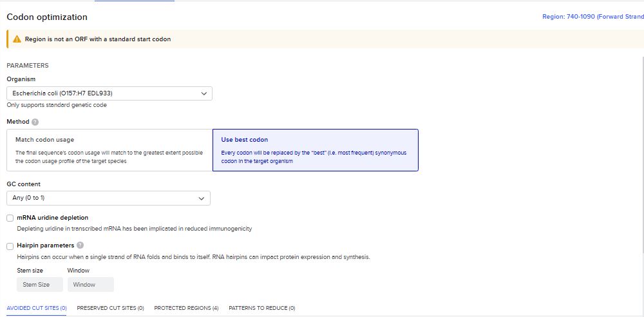Click the chevron arrow in the Organism field
644x317 pixels.
tap(204, 93)
